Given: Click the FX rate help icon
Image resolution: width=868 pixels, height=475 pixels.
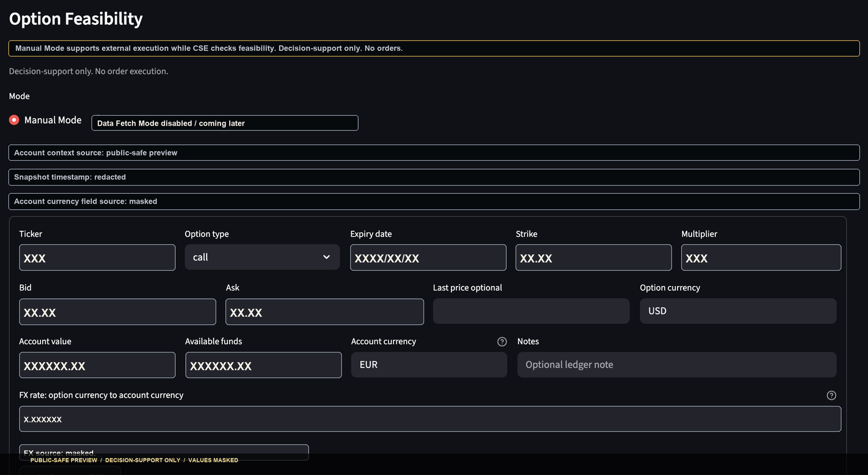Looking at the screenshot, I should [832, 396].
